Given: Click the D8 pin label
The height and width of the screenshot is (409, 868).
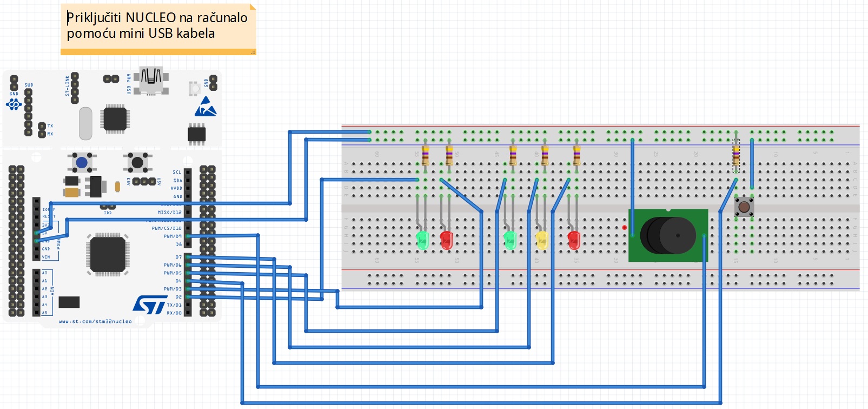Looking at the screenshot, I should click(178, 245).
